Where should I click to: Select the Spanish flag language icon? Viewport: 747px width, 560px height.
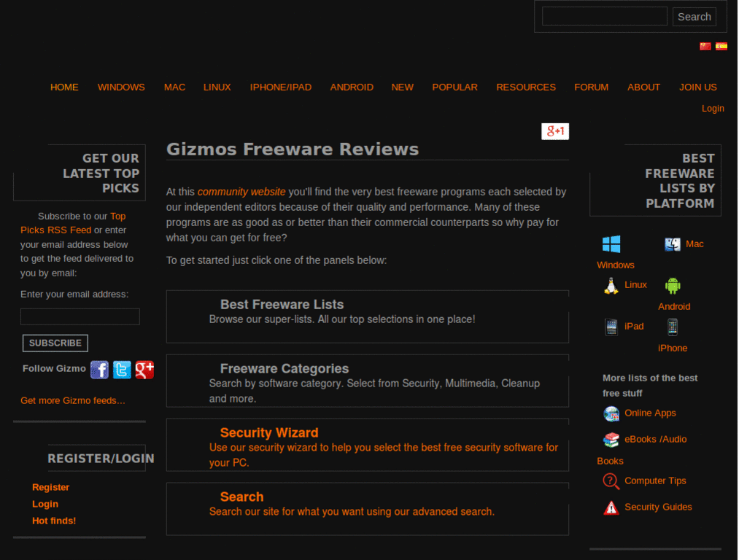click(721, 46)
